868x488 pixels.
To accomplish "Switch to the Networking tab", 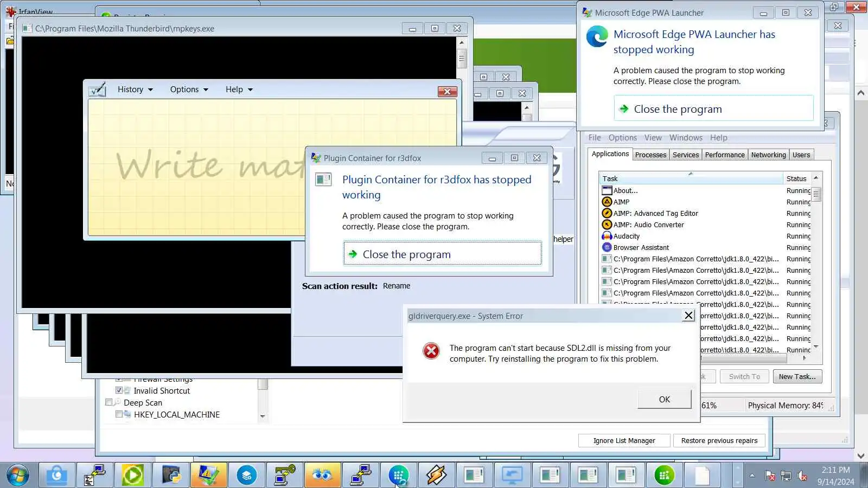I will 768,155.
